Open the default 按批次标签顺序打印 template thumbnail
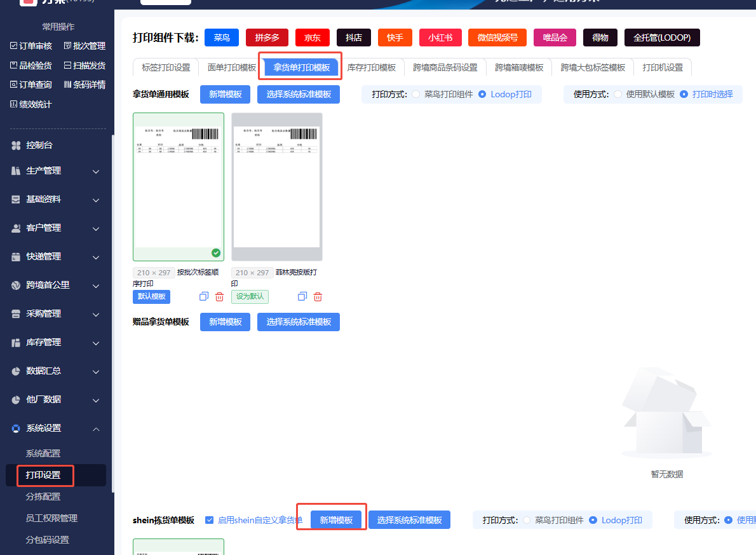This screenshot has width=756, height=555. pyautogui.click(x=179, y=187)
